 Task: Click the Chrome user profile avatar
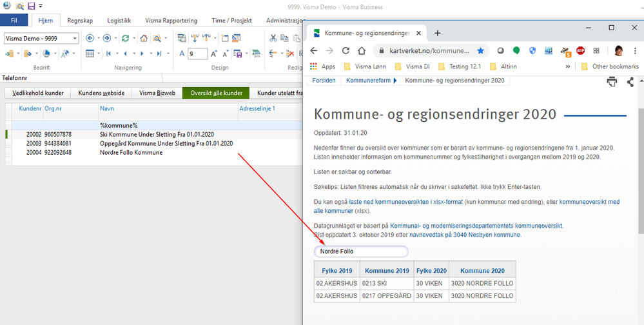pyautogui.click(x=618, y=50)
